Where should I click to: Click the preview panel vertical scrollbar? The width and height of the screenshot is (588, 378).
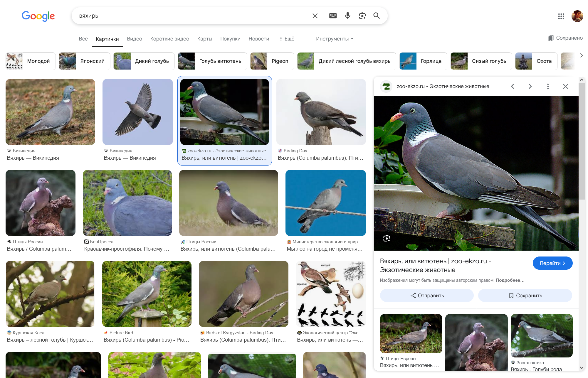[582, 141]
